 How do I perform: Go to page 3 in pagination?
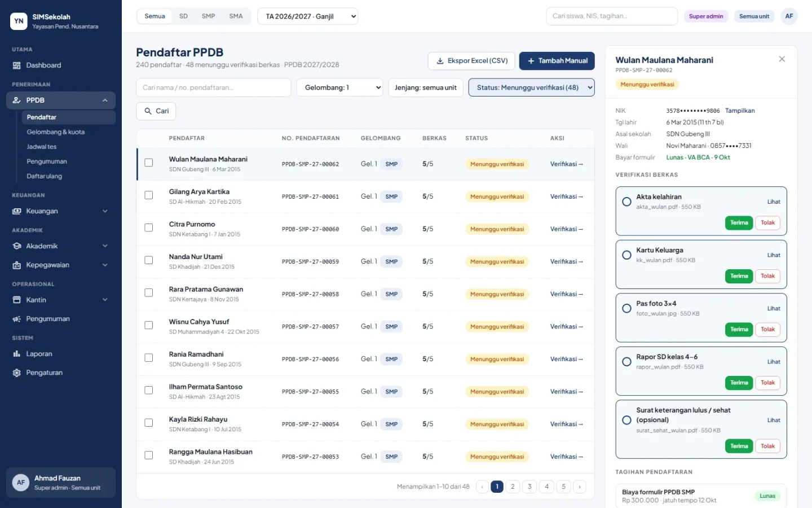point(529,487)
